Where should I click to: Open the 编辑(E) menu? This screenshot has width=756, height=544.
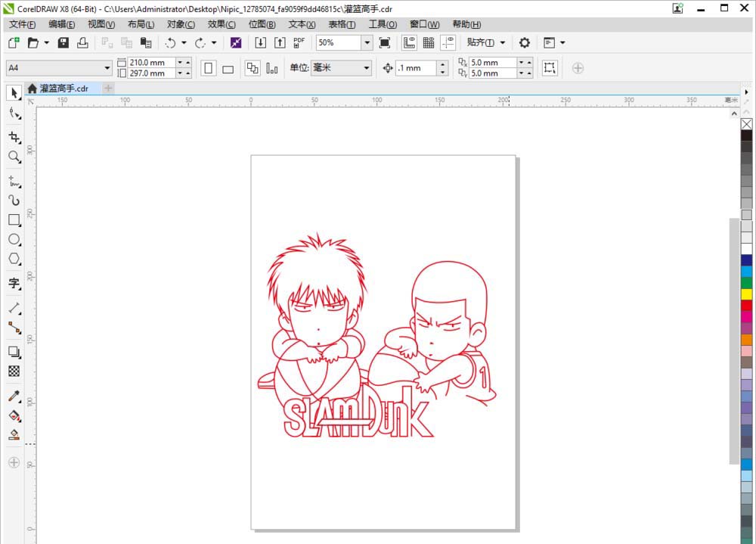tap(62, 24)
